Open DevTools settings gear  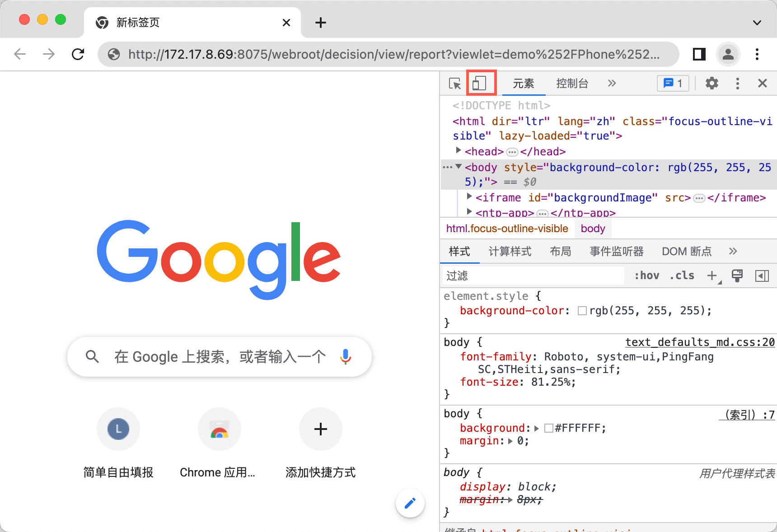coord(712,83)
